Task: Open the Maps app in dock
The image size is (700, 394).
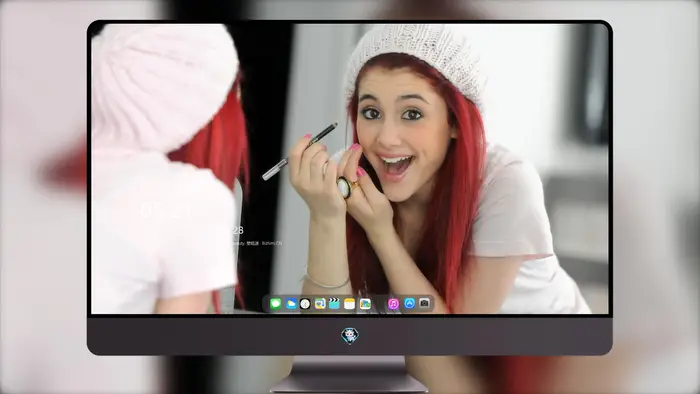Action: coord(320,304)
